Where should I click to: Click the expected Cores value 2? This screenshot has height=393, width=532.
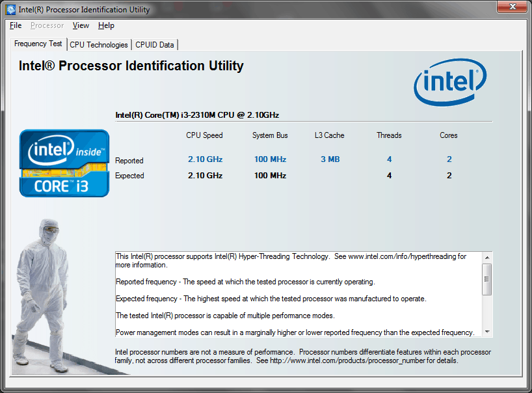(x=449, y=176)
